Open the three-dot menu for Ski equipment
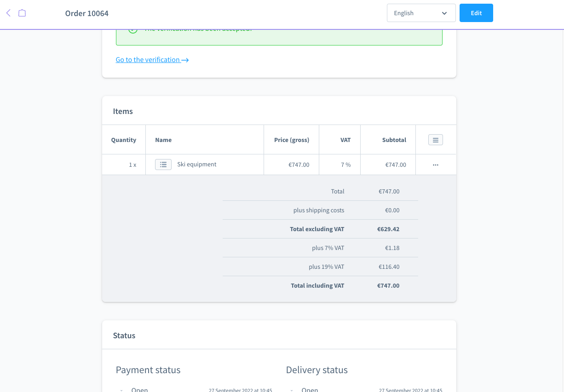 436,165
